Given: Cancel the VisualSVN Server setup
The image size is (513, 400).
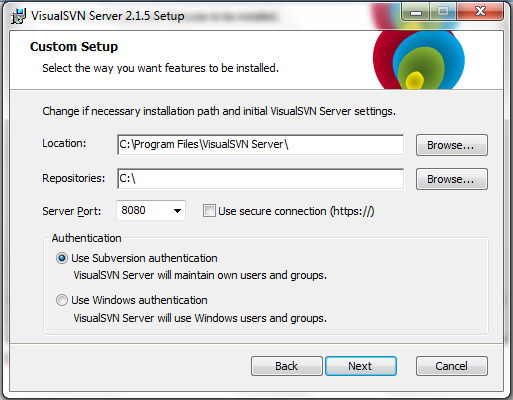Looking at the screenshot, I should pos(452,366).
